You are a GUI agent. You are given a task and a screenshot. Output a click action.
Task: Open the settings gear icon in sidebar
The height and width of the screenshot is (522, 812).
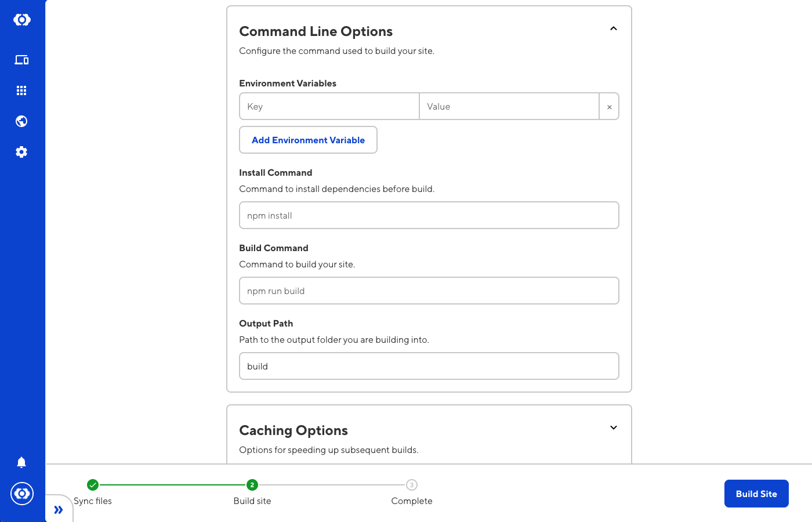point(21,152)
